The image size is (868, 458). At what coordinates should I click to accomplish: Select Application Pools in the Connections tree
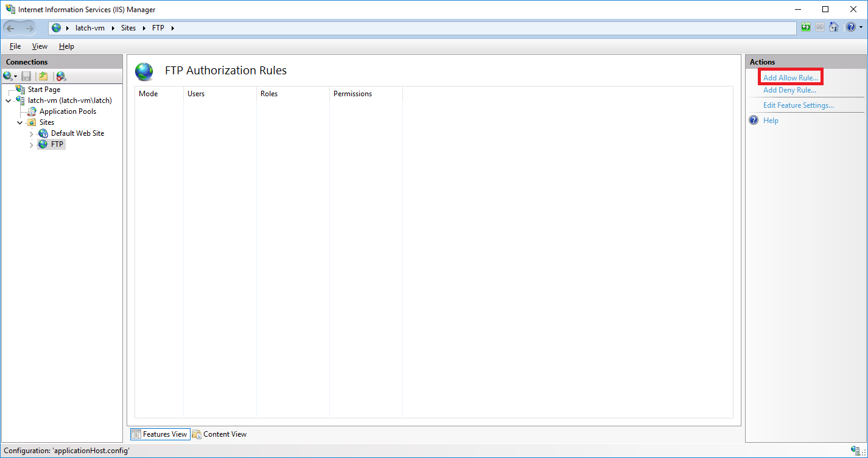point(68,111)
